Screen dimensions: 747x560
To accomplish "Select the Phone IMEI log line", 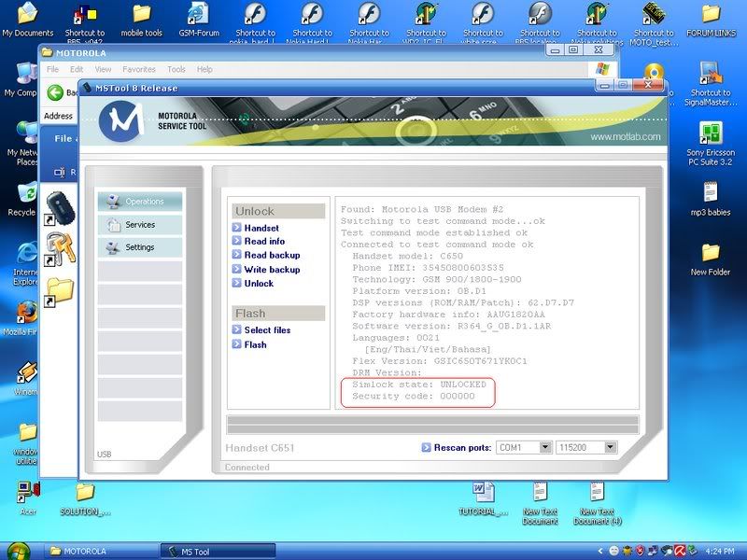I will pyautogui.click(x=428, y=268).
